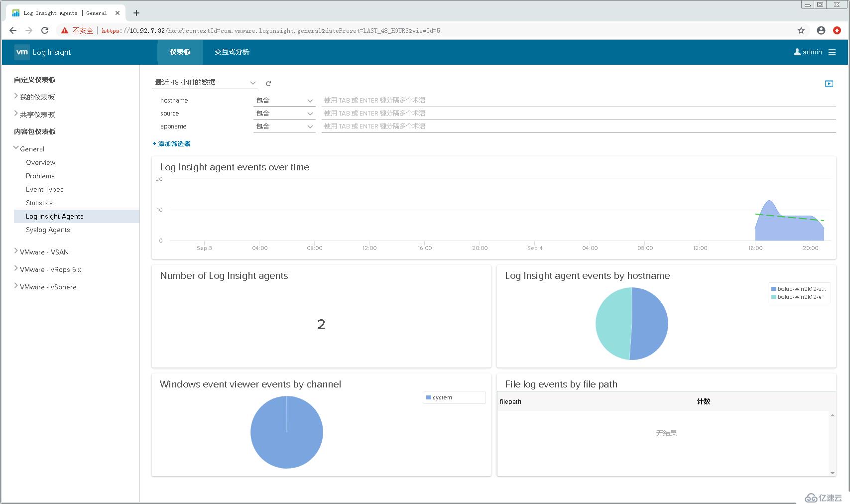Open the 最近 48 小时的数据 time range dropdown
Screen dimensions: 850x504
(x=205, y=82)
